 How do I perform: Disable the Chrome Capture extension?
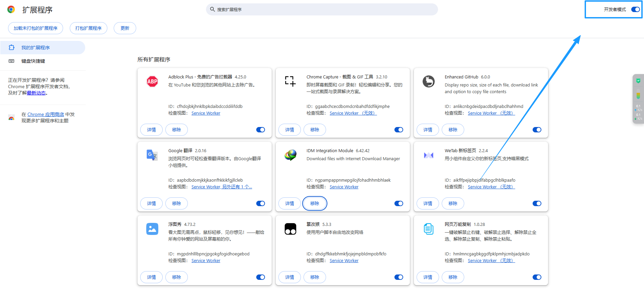tap(399, 130)
